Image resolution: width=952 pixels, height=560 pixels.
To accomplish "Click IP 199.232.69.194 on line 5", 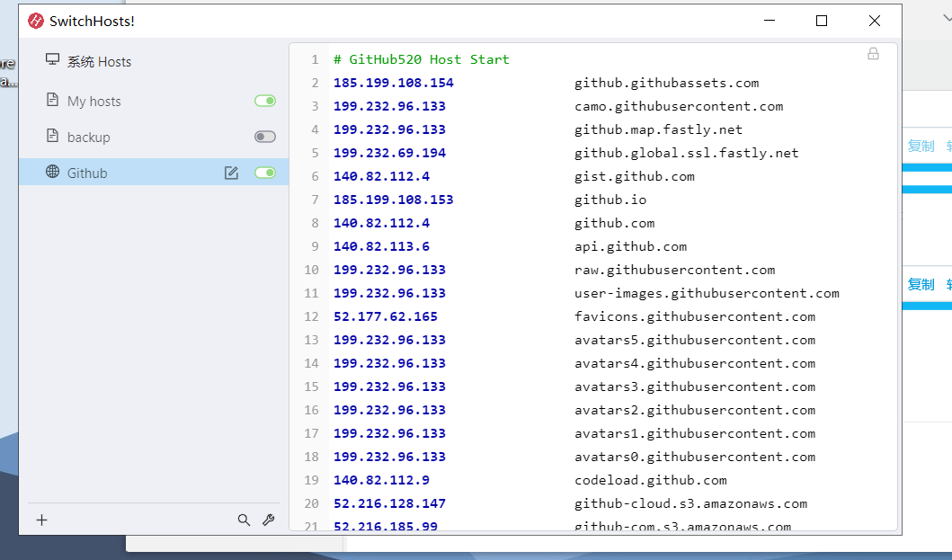I will click(390, 153).
